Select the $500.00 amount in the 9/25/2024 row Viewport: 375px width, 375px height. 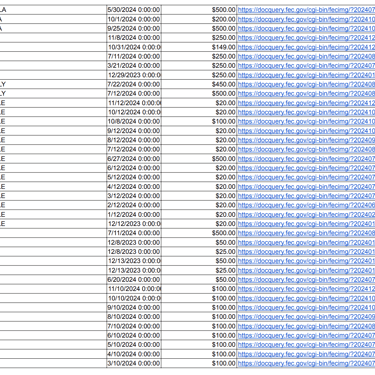[x=199, y=29]
